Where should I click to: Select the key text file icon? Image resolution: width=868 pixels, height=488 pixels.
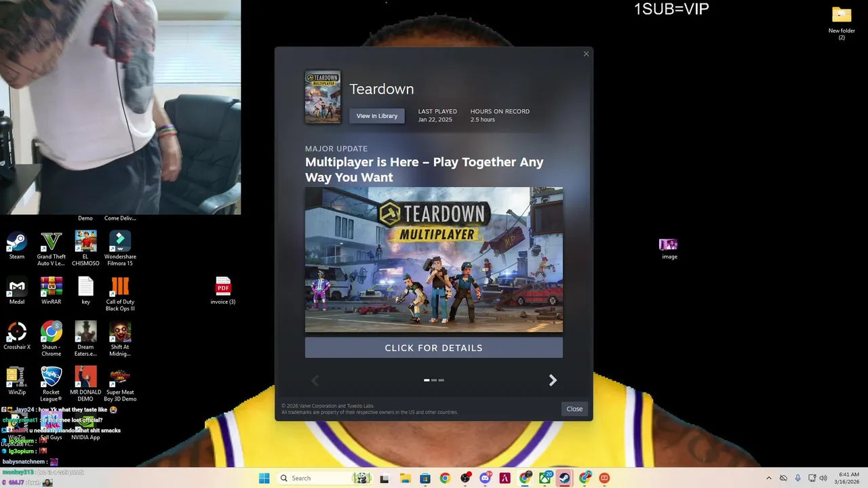(x=85, y=291)
